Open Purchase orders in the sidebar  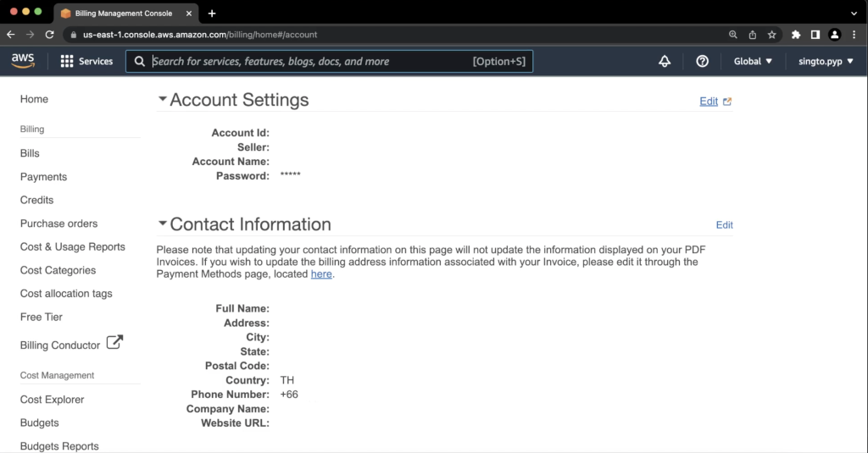(58, 224)
